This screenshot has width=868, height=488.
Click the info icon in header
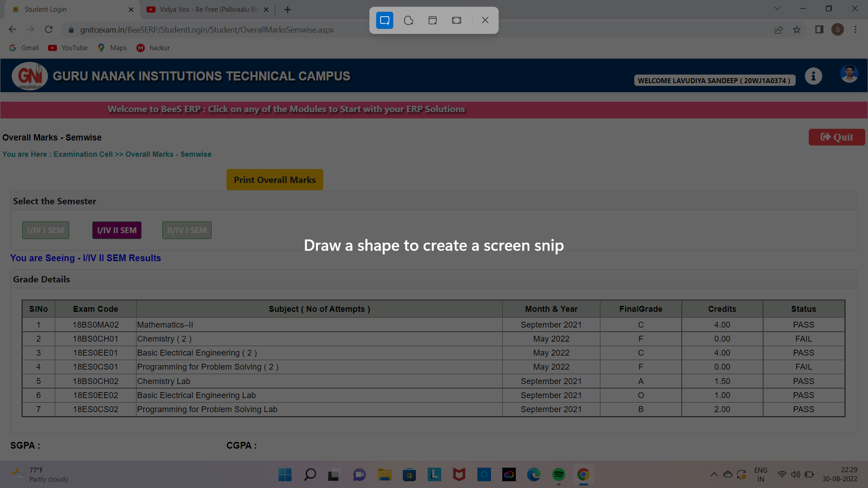pos(813,76)
